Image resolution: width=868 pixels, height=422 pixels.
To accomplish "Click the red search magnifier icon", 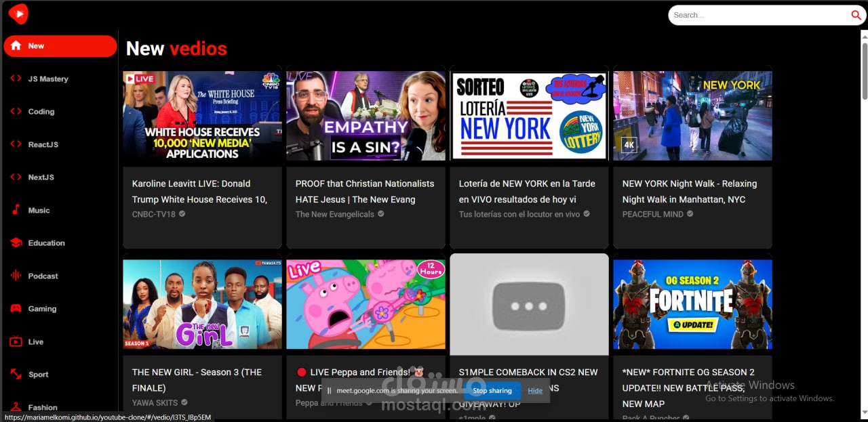I will [x=856, y=15].
